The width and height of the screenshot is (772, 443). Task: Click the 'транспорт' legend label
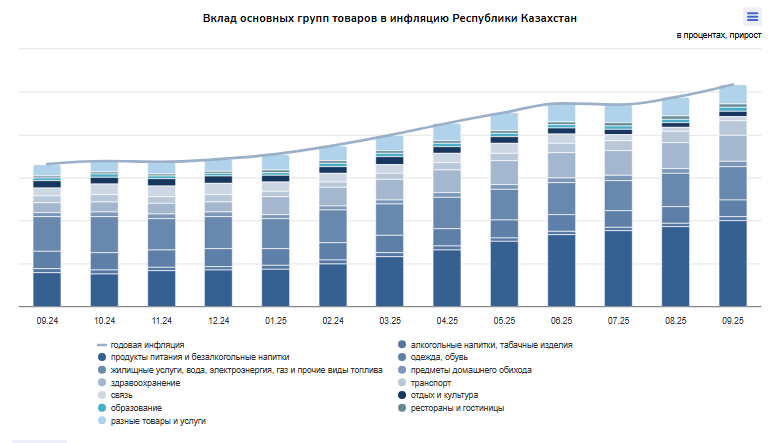point(431,383)
